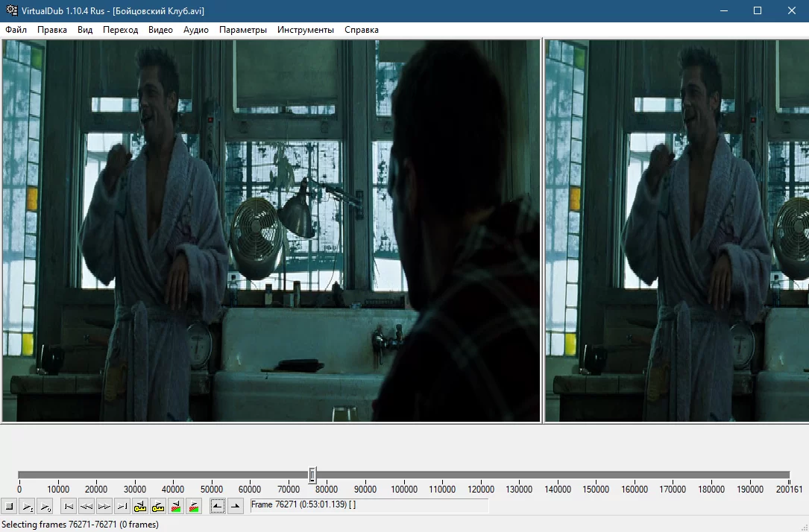Seek to the previous scene change
Image resolution: width=809 pixels, height=532 pixels.
[x=176, y=507]
